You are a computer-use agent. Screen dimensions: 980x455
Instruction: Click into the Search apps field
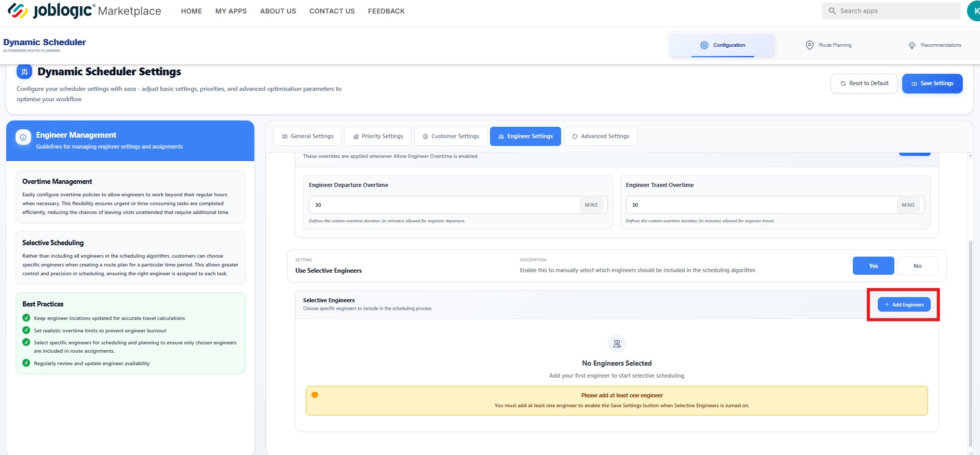[x=891, y=11]
